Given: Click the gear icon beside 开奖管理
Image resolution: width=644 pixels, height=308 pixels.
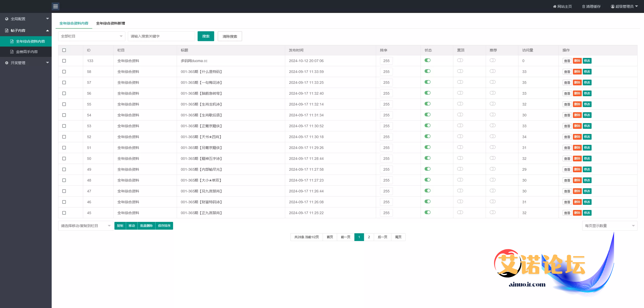Looking at the screenshot, I should [7, 63].
